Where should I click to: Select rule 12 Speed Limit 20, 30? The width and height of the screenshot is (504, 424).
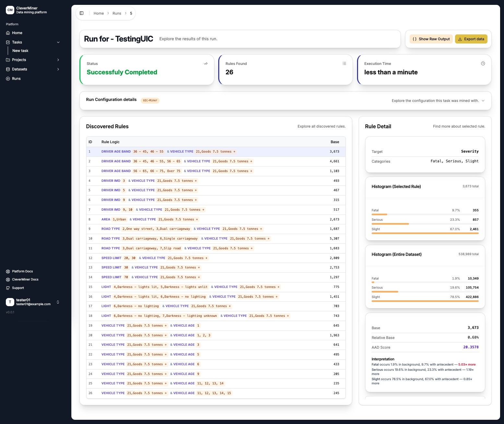coord(216,258)
